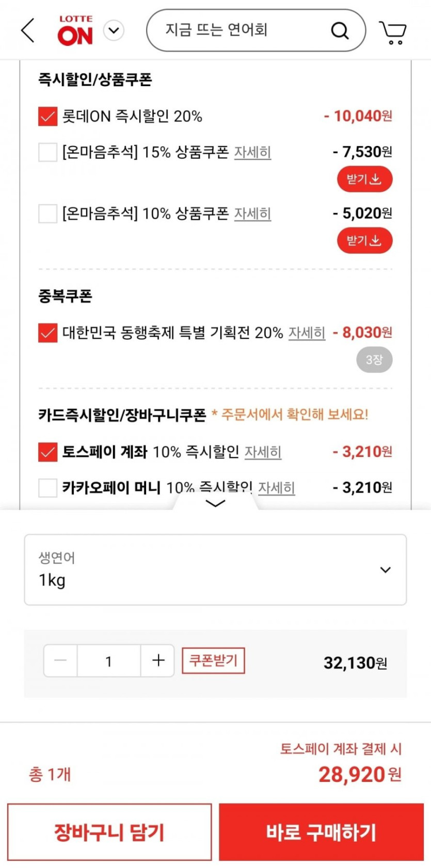
Task: Open the shopping cart
Action: [x=393, y=32]
